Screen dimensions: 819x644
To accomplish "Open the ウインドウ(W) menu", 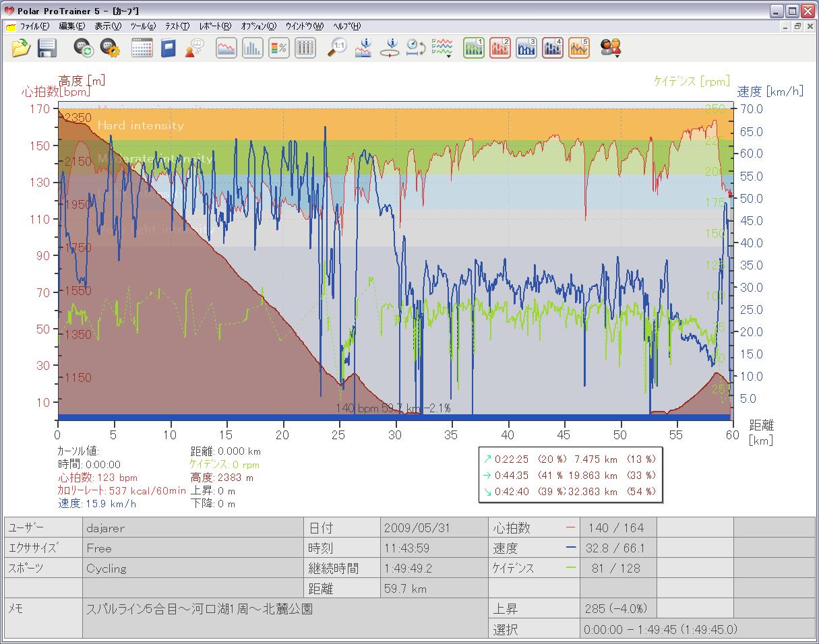I will coord(304,26).
